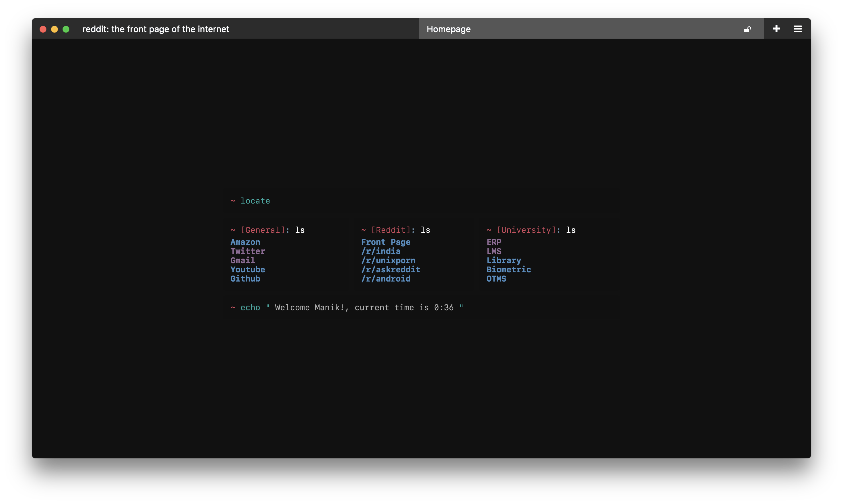Viewport: 843px width, 504px height.
Task: Visit Github under General
Action: tap(245, 278)
